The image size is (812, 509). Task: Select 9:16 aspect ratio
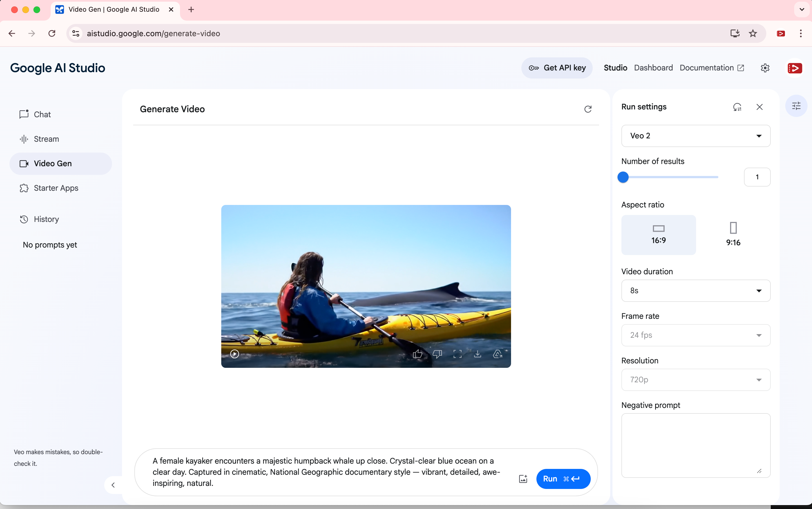[x=733, y=235]
